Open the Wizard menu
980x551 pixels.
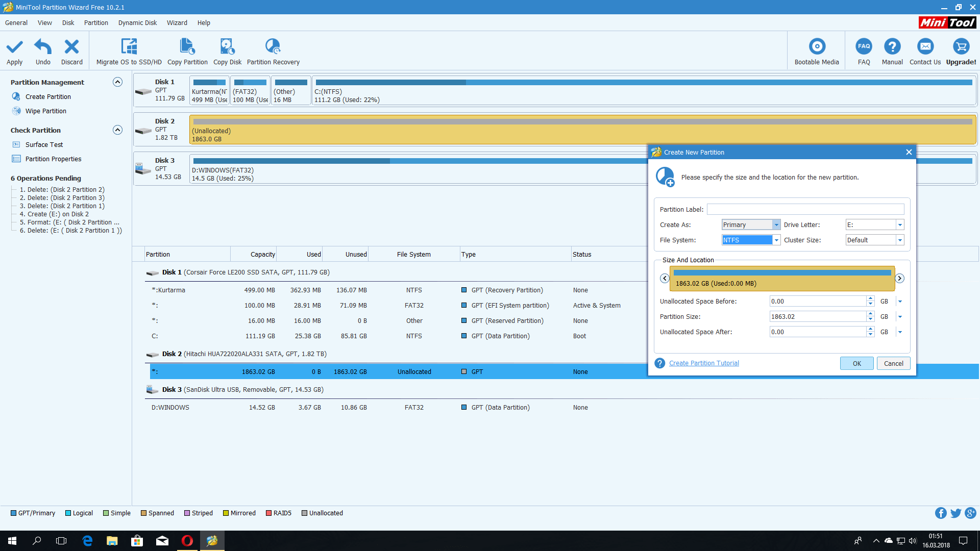pos(177,23)
